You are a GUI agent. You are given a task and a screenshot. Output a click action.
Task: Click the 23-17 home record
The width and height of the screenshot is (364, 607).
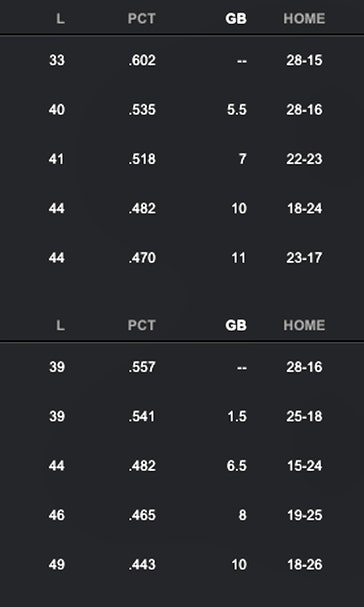tap(304, 258)
